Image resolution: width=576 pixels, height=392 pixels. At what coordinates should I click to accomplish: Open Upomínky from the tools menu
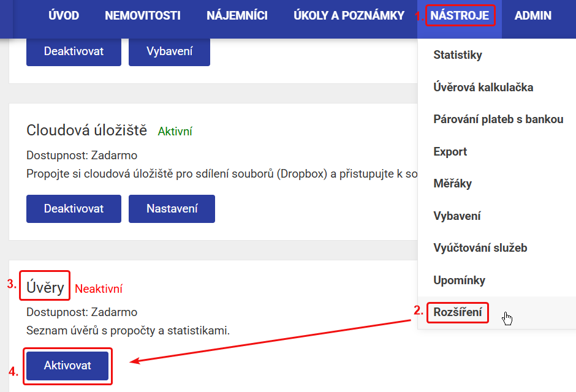(459, 281)
